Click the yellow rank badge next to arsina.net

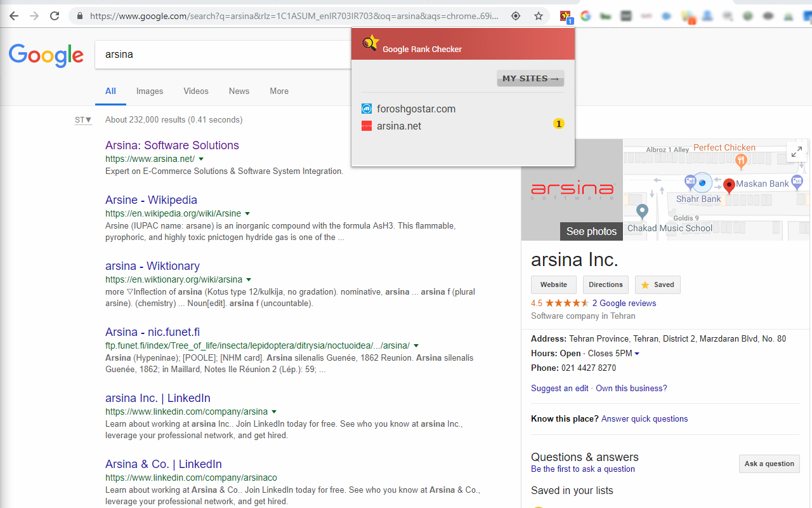point(558,124)
